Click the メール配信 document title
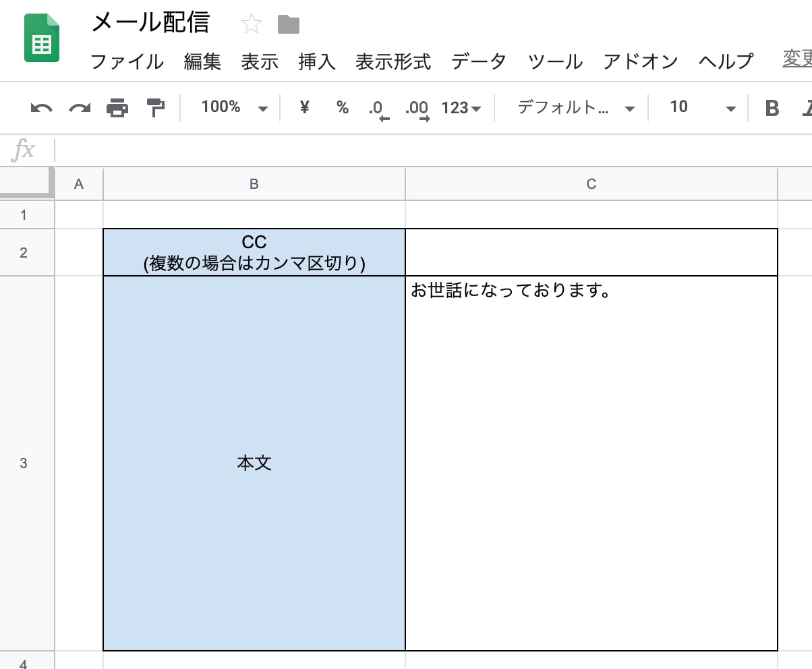Screen dimensions: 812x669 (150, 24)
